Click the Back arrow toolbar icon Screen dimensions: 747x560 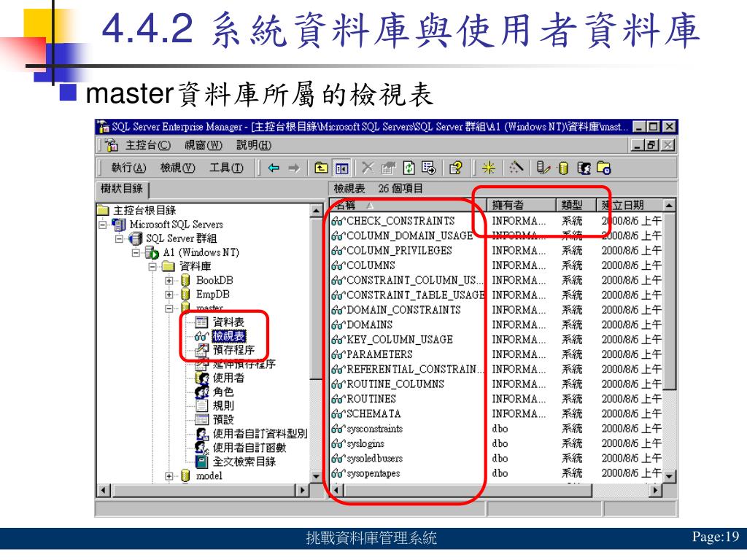[274, 168]
